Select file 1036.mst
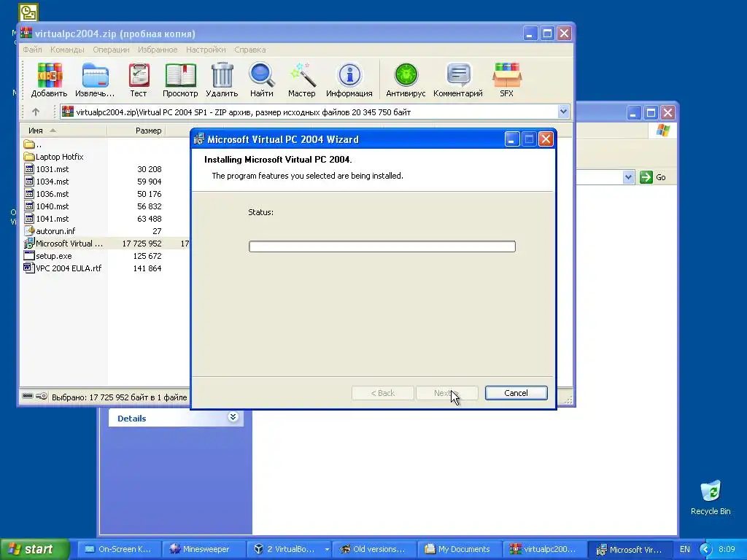Image resolution: width=747 pixels, height=560 pixels. 46,194
